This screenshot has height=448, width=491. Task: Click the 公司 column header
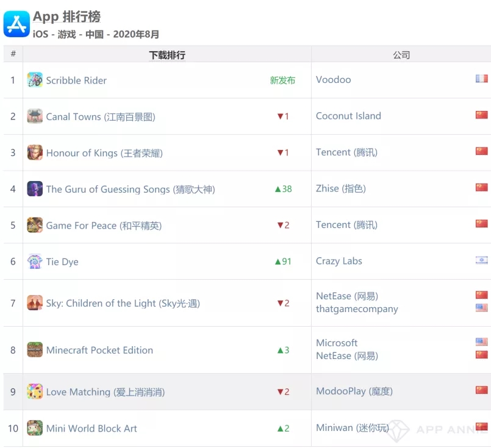pos(401,55)
